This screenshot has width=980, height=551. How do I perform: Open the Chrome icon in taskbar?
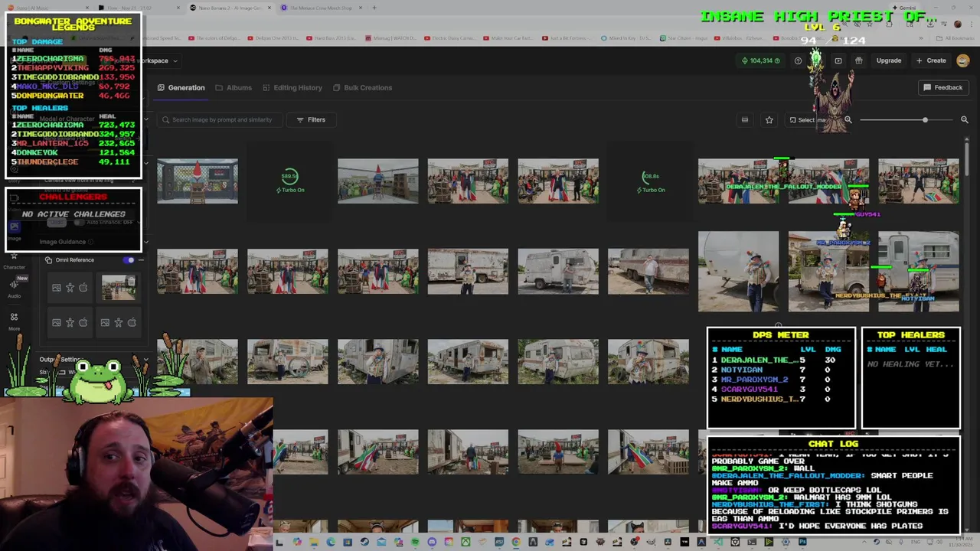pos(516,542)
